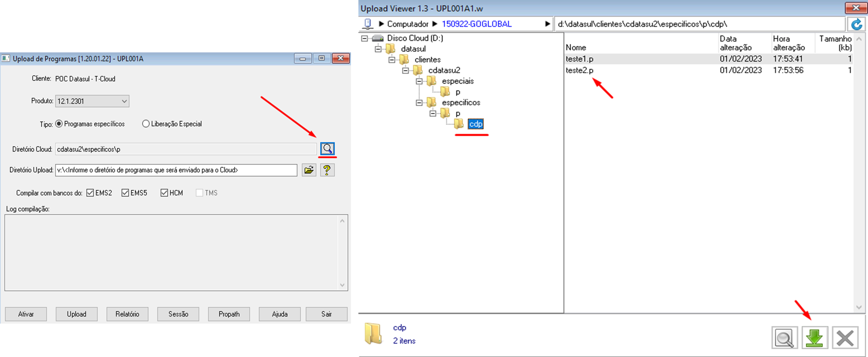Click the magnifier search button for Diretório Cloud
The image size is (868, 357).
(x=327, y=148)
